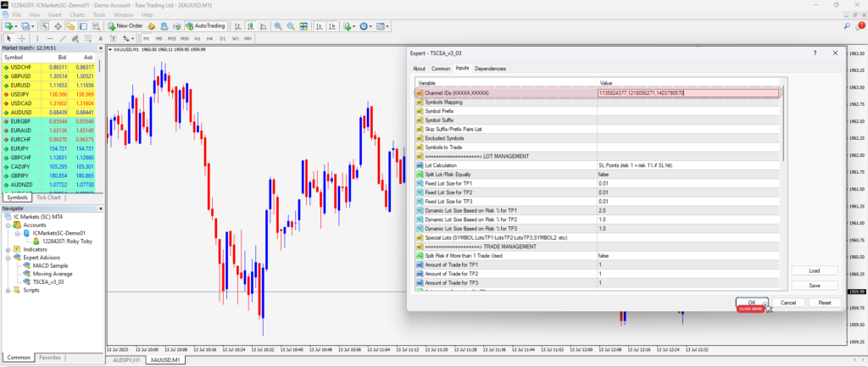The width and height of the screenshot is (868, 367).
Task: Zoom out on the chart
Action: 291,26
